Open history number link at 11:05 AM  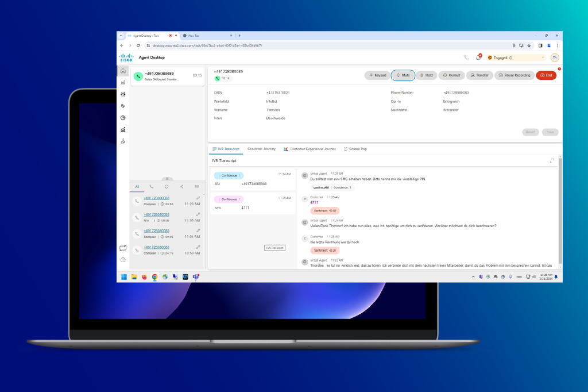(157, 214)
